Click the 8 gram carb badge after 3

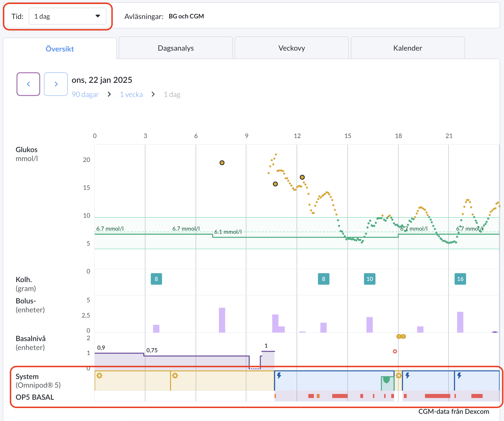[156, 279]
